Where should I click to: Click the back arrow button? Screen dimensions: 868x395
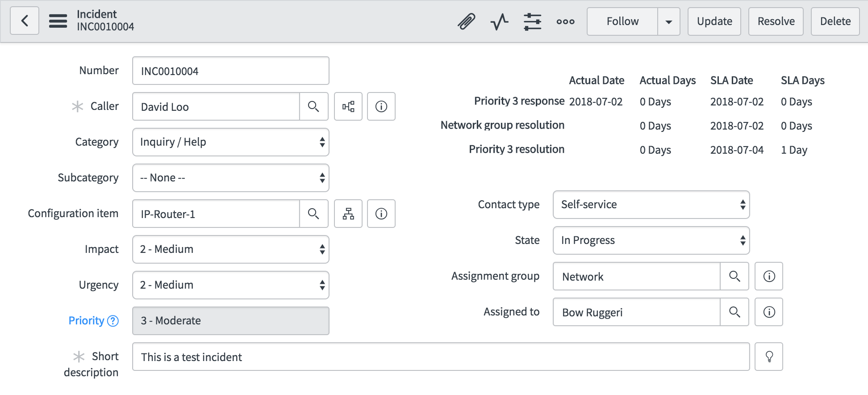25,21
